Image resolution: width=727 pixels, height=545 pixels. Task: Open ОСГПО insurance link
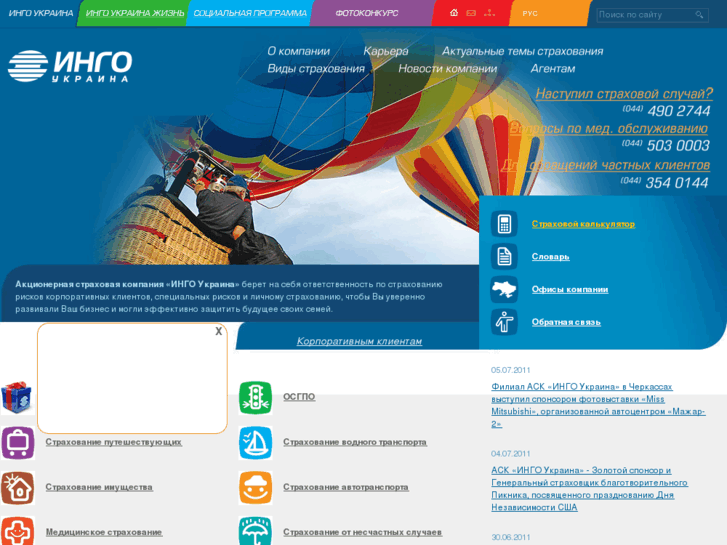pos(299,397)
